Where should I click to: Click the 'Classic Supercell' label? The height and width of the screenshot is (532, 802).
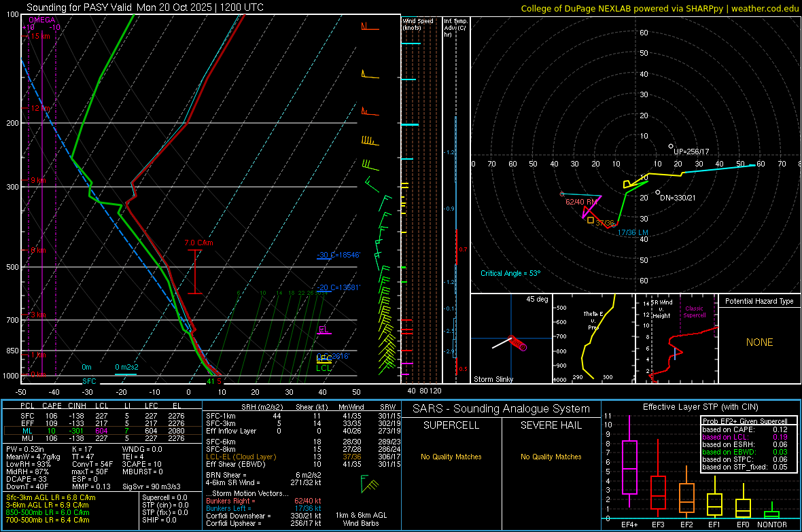tap(694, 312)
